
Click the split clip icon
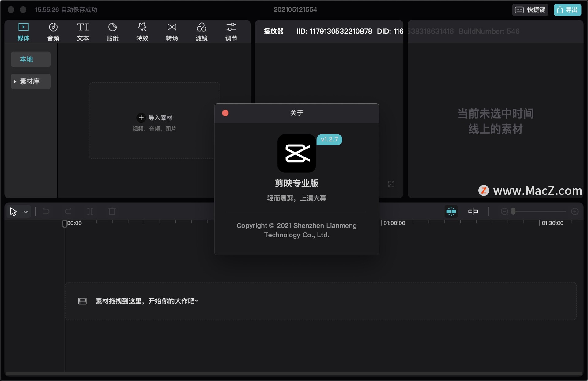(90, 211)
